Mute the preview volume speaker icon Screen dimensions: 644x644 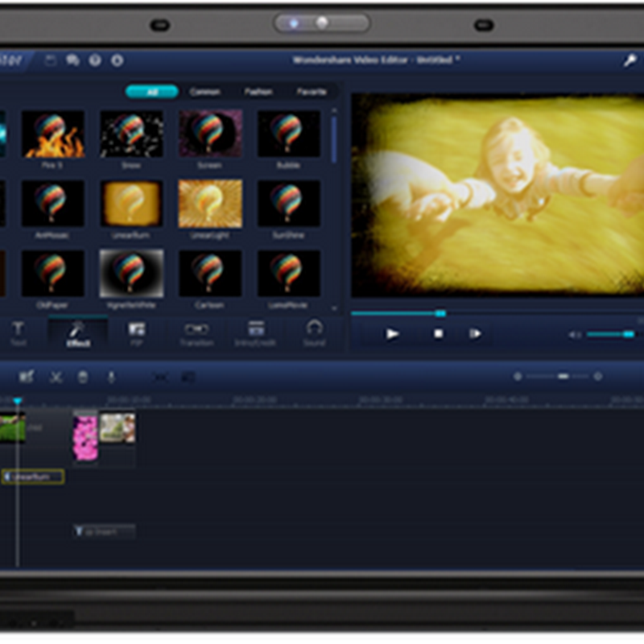575,335
